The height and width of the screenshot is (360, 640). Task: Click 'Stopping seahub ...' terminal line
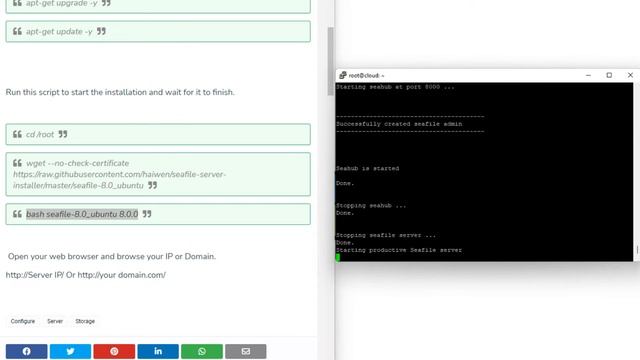[371, 205]
